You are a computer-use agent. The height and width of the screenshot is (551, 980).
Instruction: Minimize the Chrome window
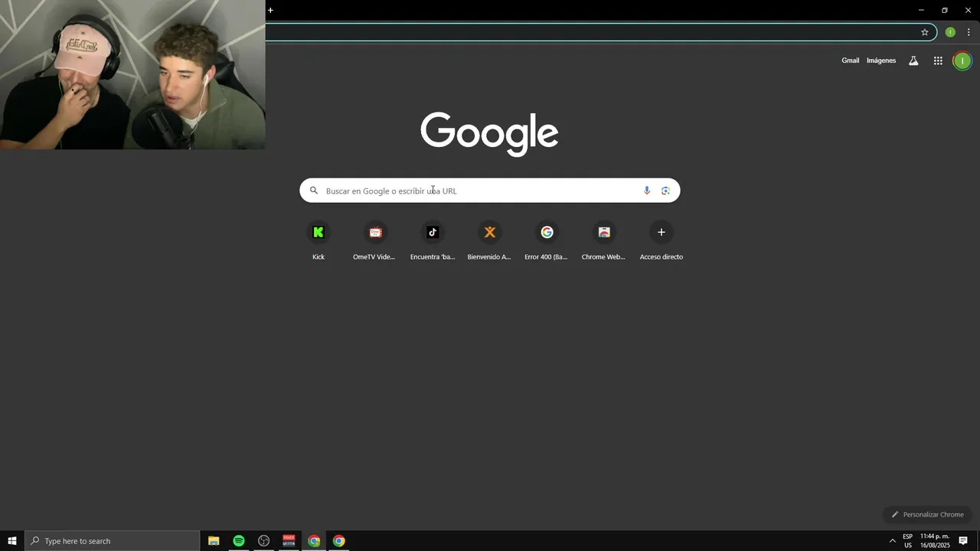(921, 10)
